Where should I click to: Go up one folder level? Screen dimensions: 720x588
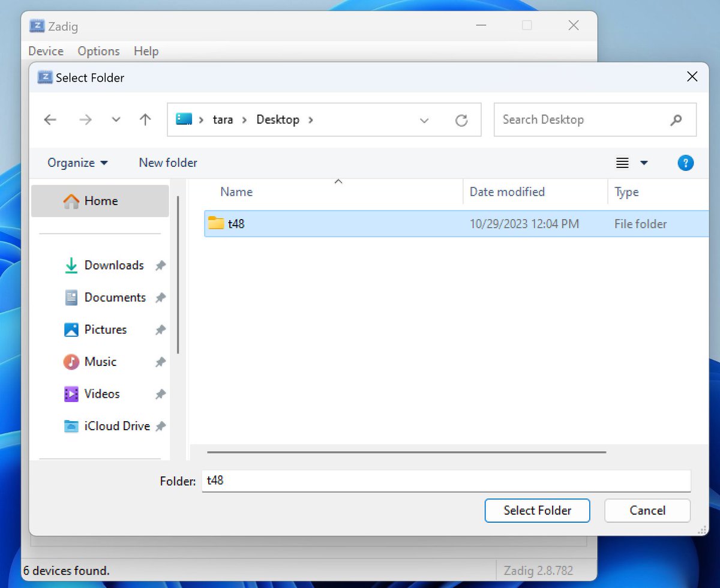coord(145,120)
